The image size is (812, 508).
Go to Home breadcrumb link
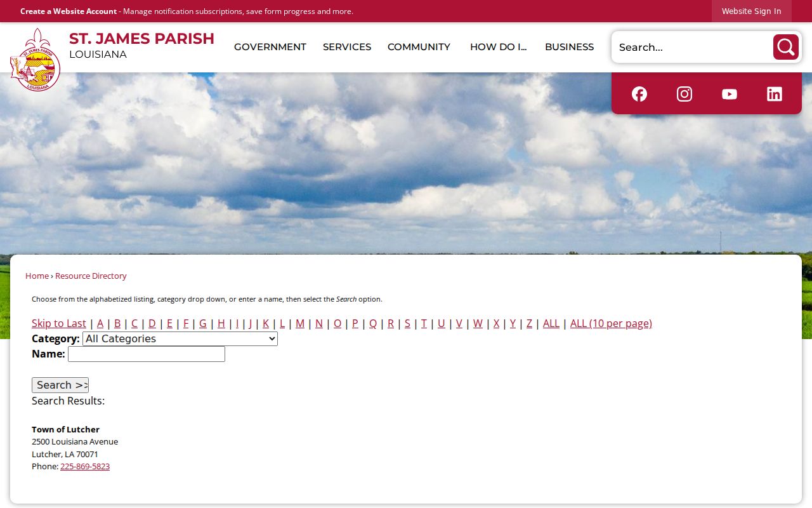(x=37, y=276)
